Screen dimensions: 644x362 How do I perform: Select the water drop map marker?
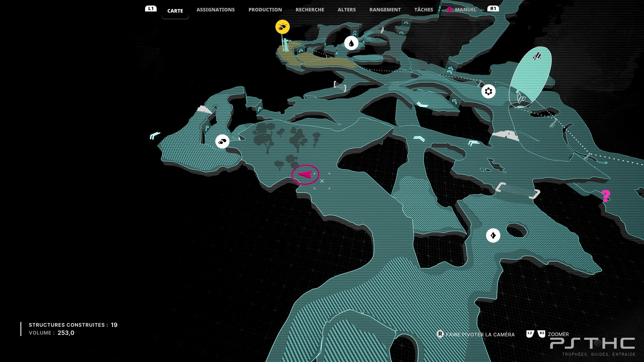click(351, 43)
